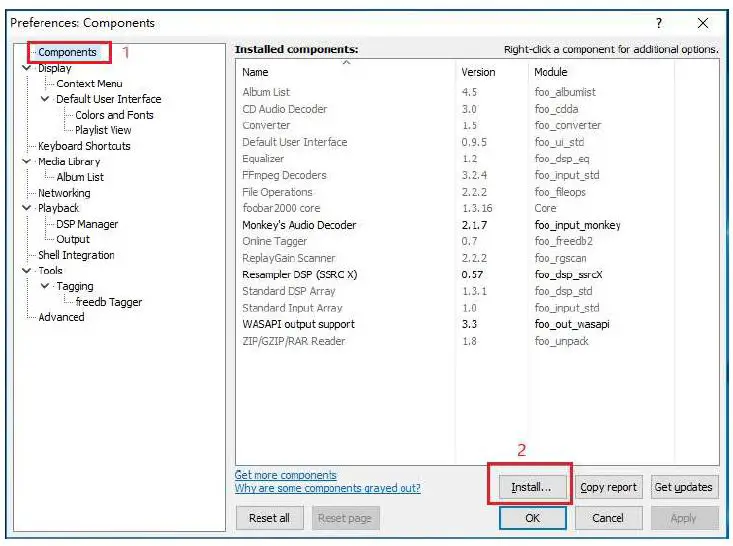Click the foo_input_monkey module cell
733x546 pixels.
tap(578, 225)
